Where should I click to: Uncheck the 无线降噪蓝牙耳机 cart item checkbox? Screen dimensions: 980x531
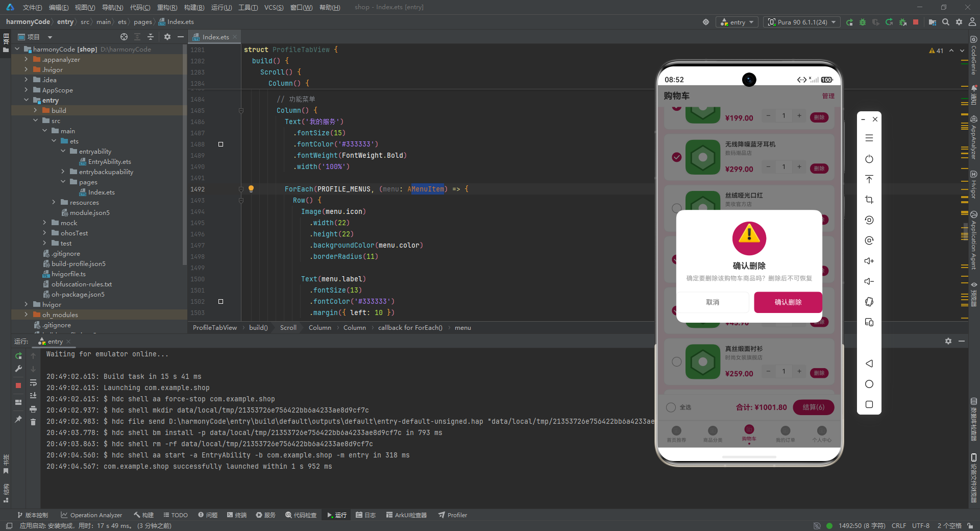coord(677,157)
